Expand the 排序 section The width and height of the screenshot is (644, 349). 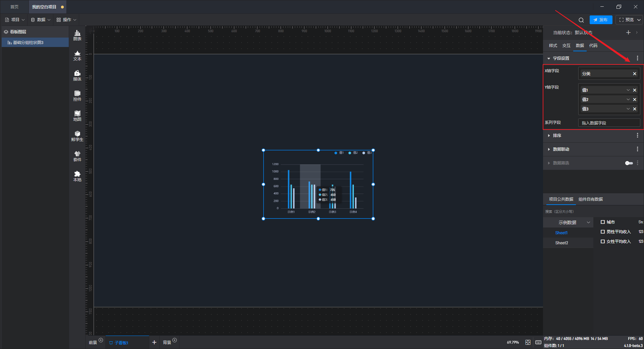[x=549, y=136]
